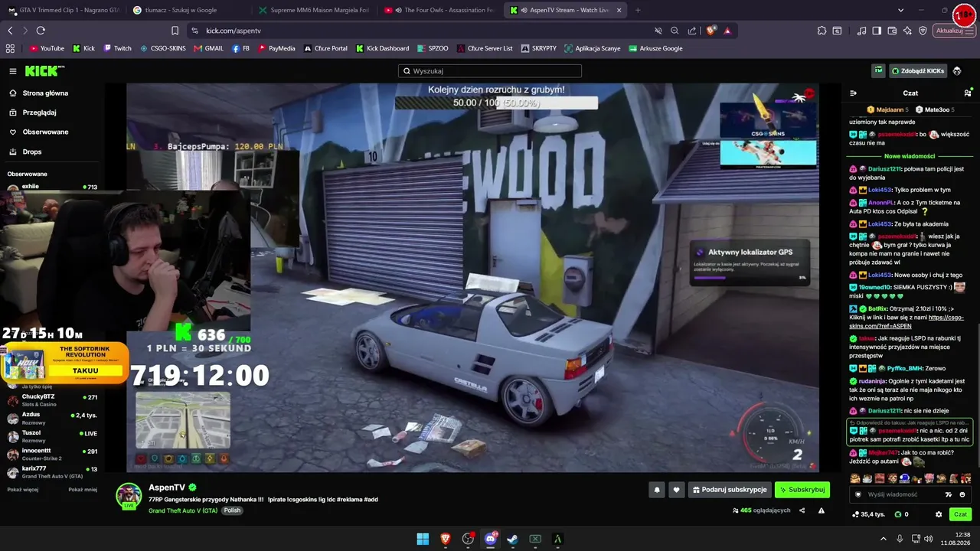
Task: Collapse the chat panel arrow
Action: pos(854,93)
